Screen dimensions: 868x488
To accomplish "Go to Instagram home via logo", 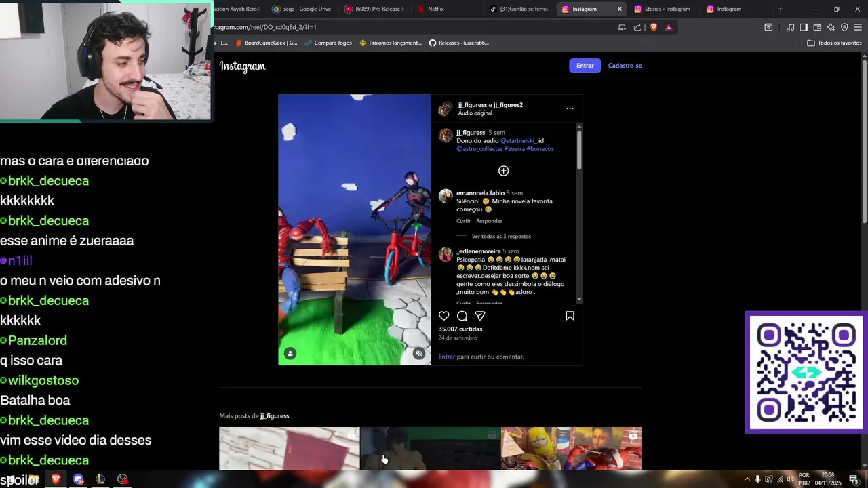I will click(242, 66).
